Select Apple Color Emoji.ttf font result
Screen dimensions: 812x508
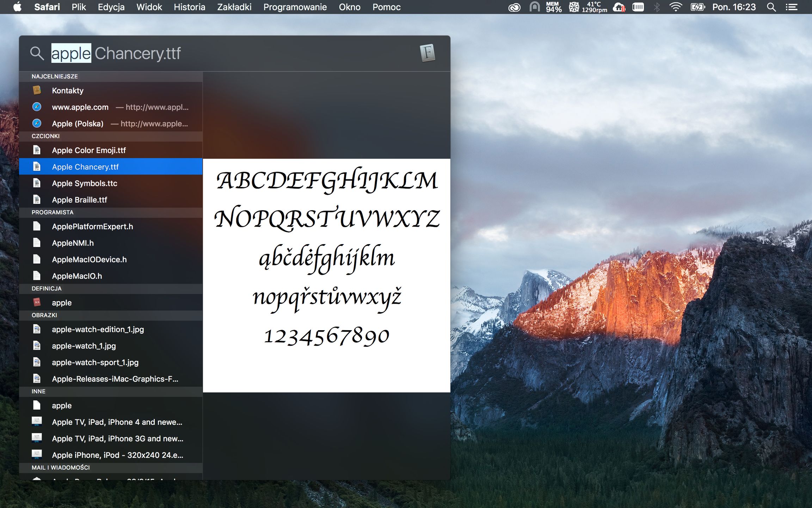[x=89, y=150]
